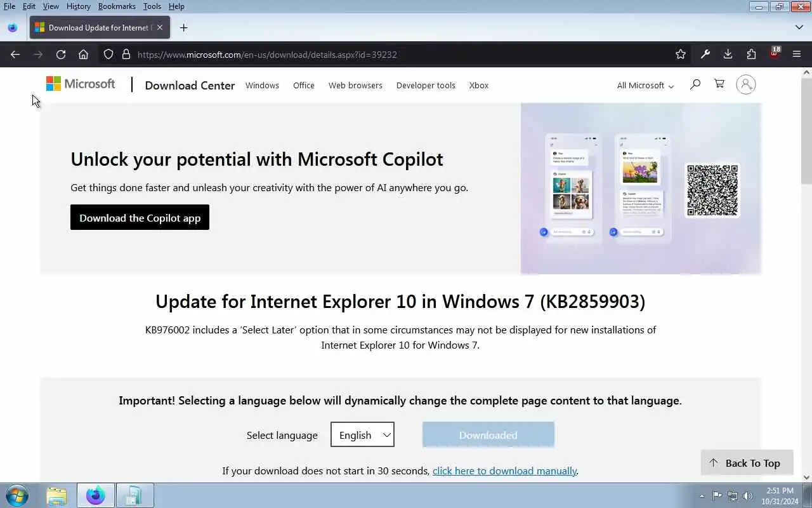Viewport: 812px width, 508px height.
Task: Open the site search magnifier icon
Action: pyautogui.click(x=695, y=84)
